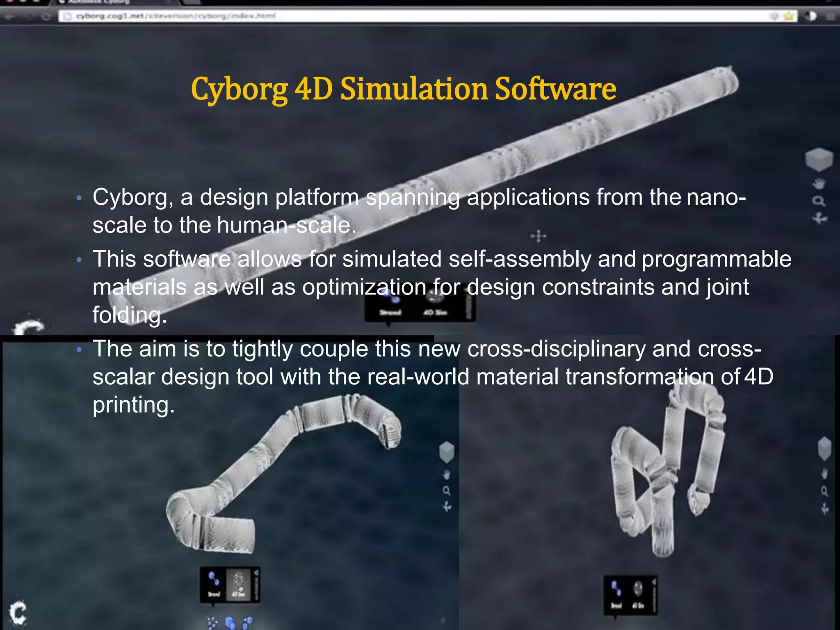The width and height of the screenshot is (840, 630).
Task: Select the pan hand tool beside the straight rod
Action: (819, 184)
